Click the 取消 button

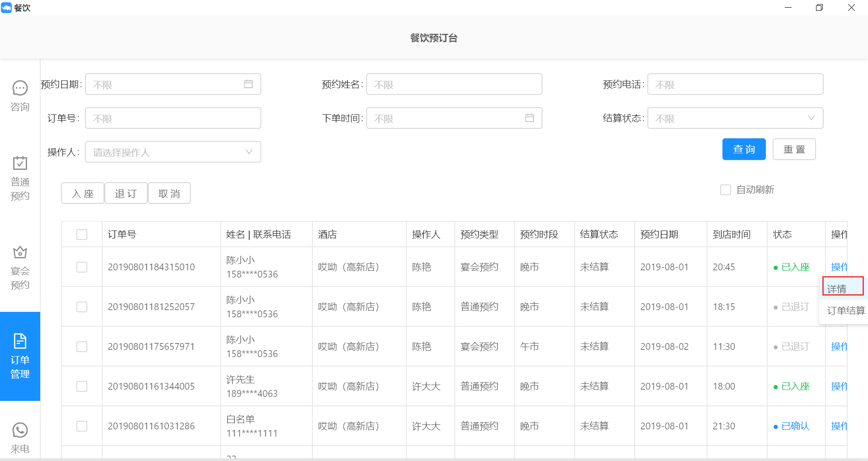(x=170, y=193)
